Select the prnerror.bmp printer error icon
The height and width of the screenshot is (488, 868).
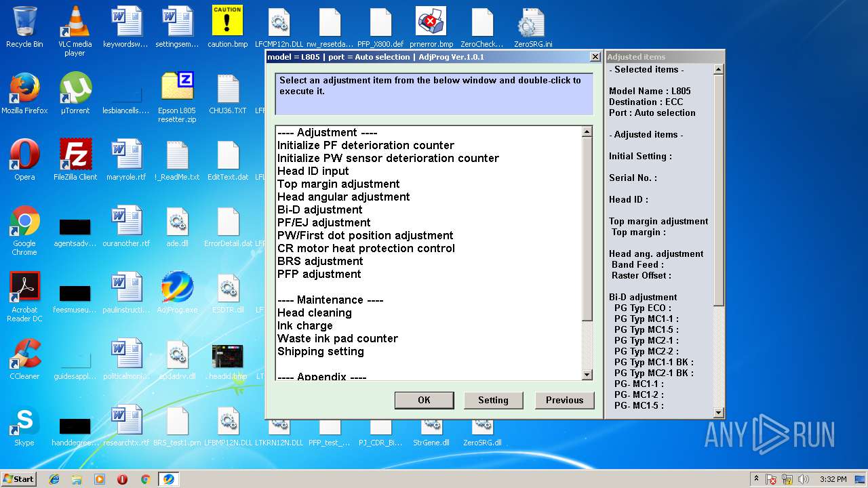431,27
